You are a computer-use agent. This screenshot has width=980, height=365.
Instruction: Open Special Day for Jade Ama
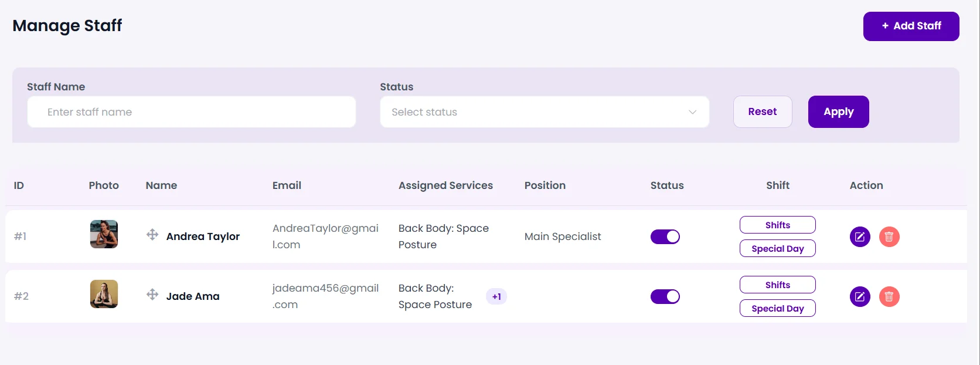[778, 308]
